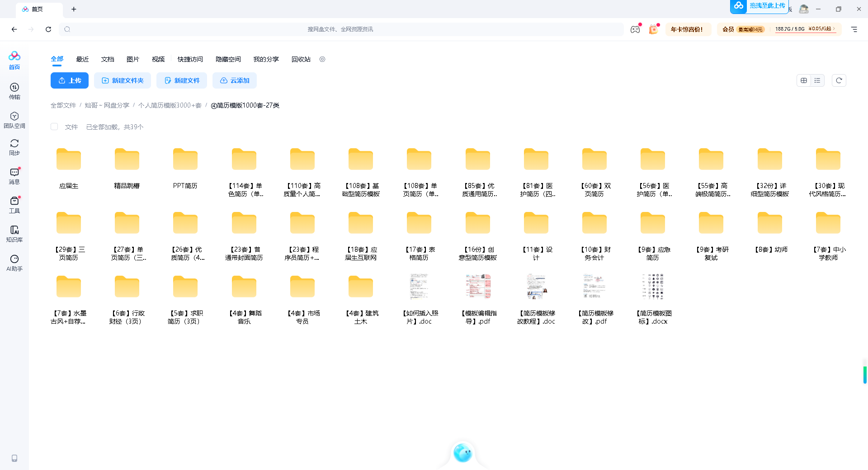
Task: Switch to list view icon
Action: coord(817,80)
